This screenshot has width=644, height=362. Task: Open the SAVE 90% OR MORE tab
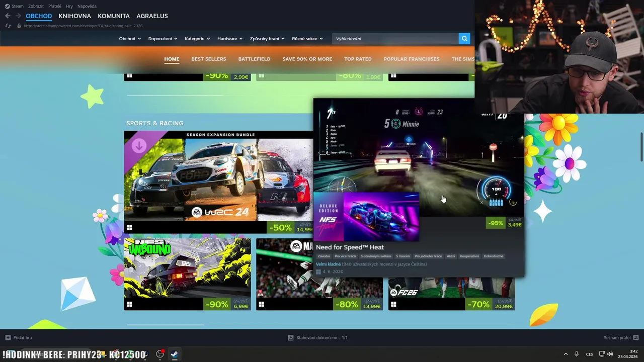[307, 59]
